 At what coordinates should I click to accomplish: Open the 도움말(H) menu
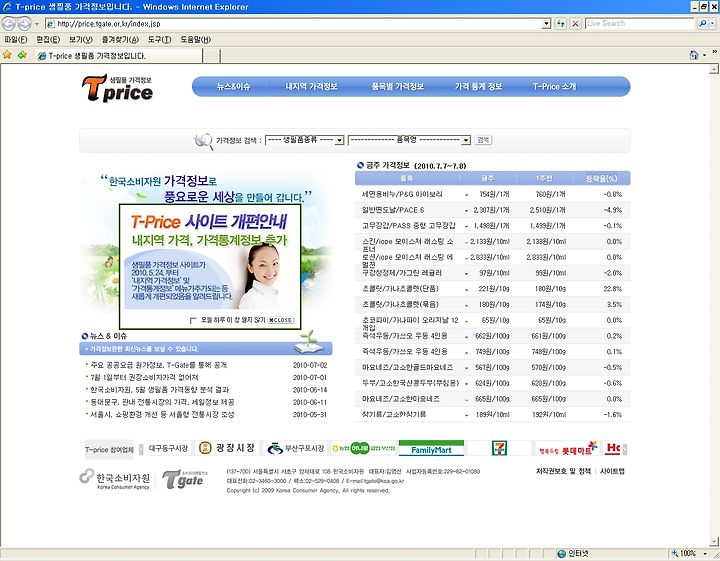[196, 39]
